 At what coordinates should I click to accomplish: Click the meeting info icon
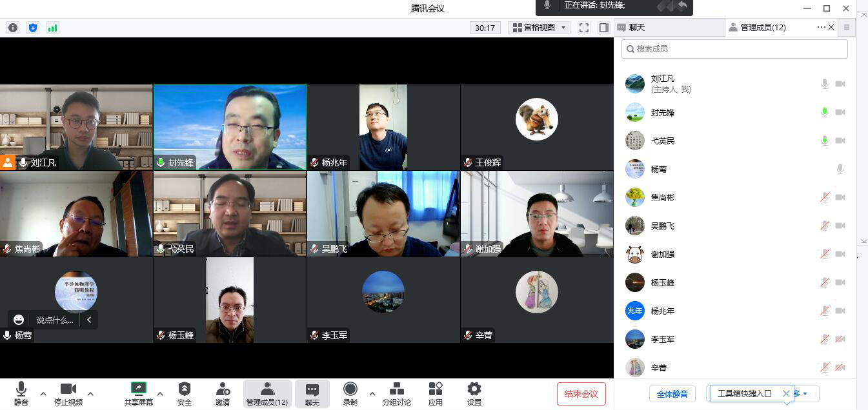pos(13,28)
